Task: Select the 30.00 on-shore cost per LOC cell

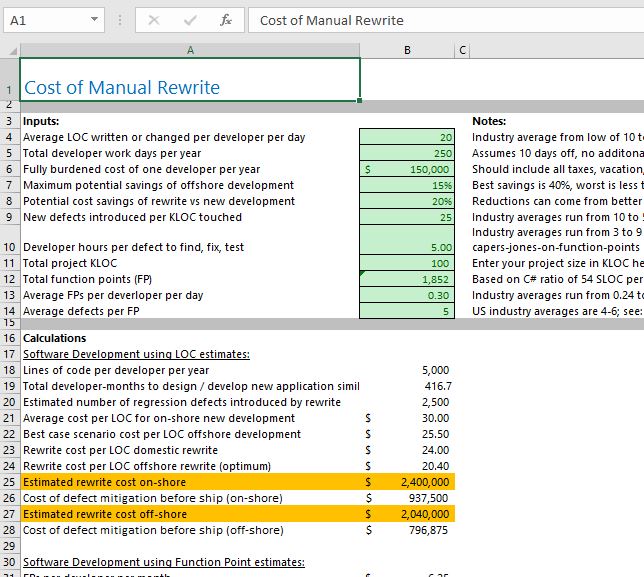Action: [407, 418]
